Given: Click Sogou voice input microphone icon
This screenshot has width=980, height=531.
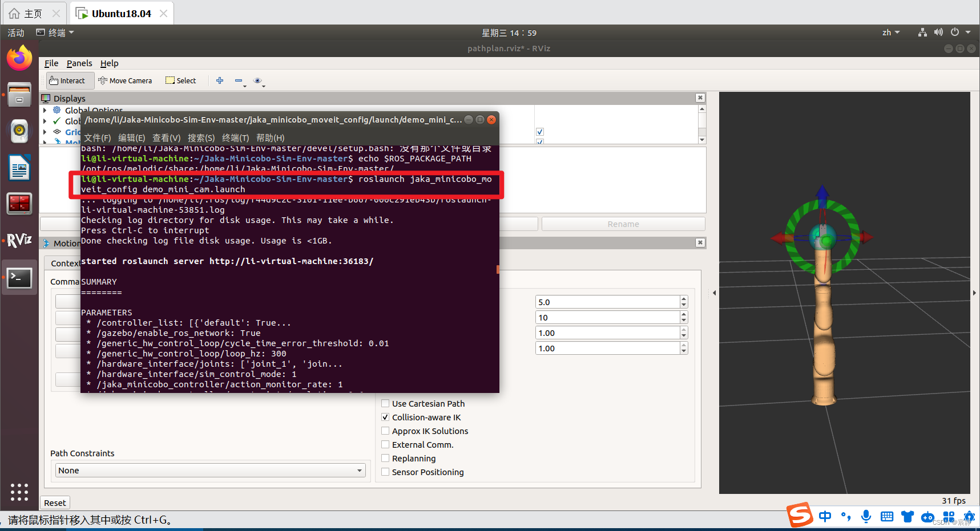Looking at the screenshot, I should click(866, 516).
